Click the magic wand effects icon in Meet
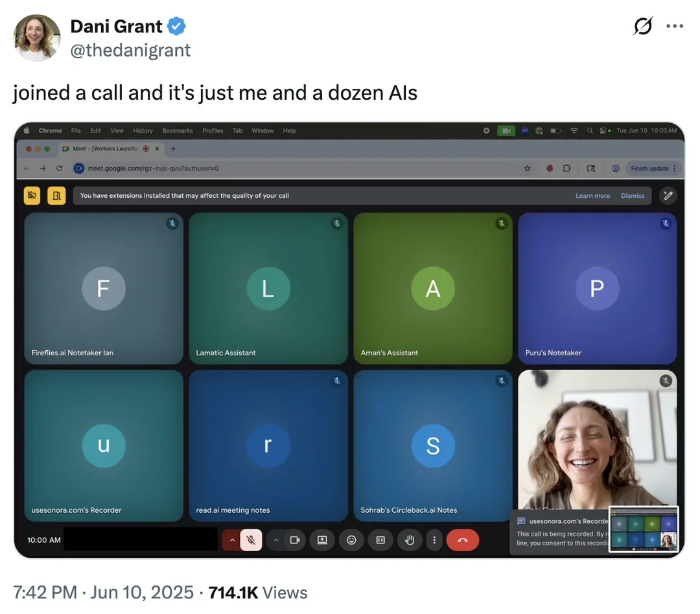700x614 pixels. [668, 196]
